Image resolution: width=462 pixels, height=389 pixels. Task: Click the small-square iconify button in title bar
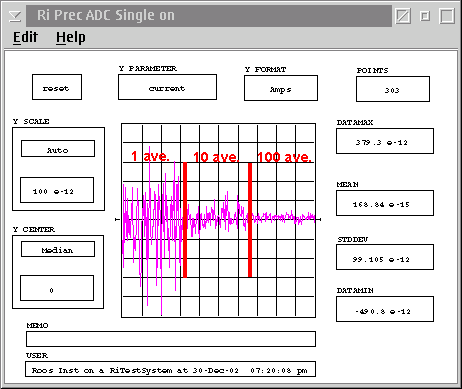[425, 16]
